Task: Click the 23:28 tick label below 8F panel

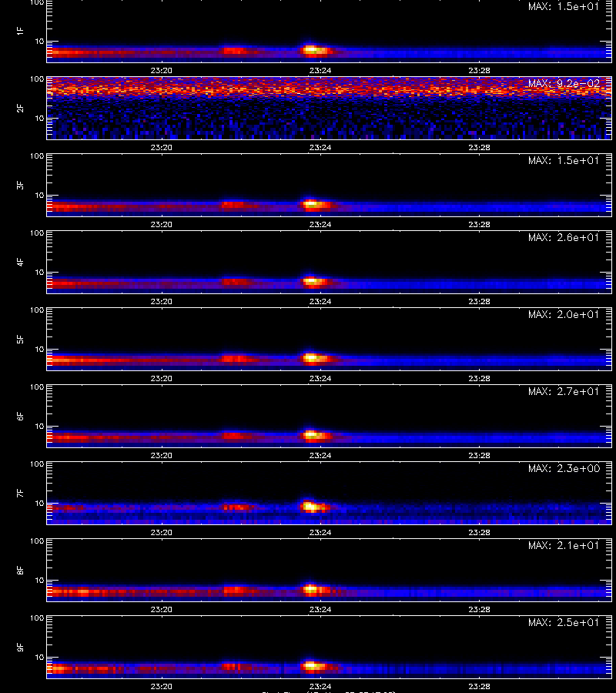Action: click(x=480, y=609)
